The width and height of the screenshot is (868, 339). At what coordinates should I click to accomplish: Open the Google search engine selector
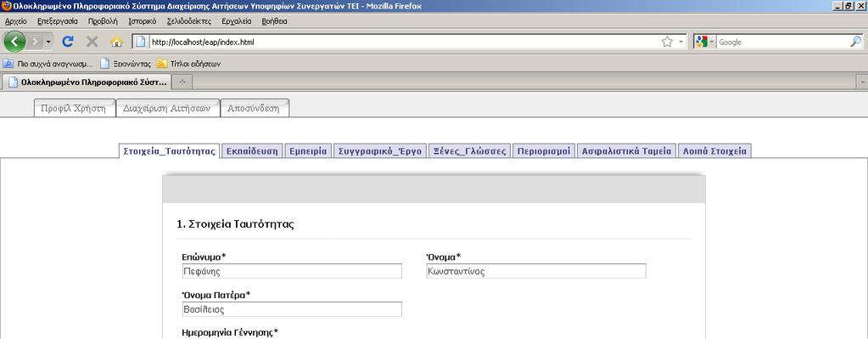pos(705,42)
